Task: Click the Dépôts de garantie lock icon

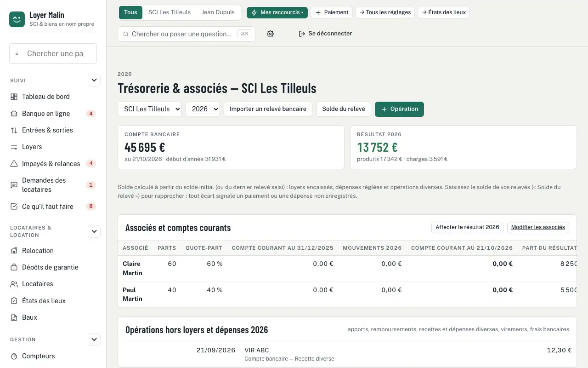Action: coord(14,267)
